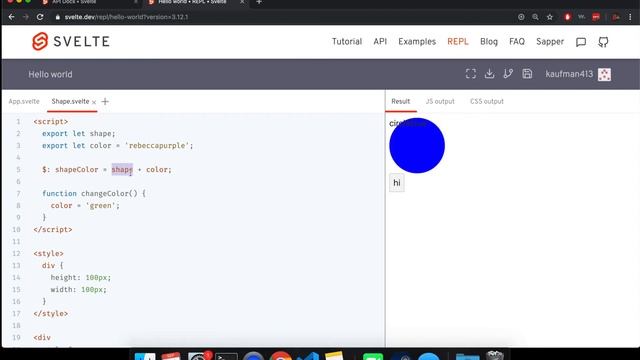Switch to the JS output tab
Screen dimensions: 640x360
pos(440,101)
